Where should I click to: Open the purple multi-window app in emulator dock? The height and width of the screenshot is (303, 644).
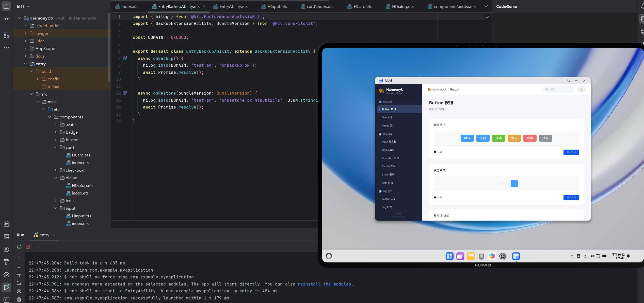click(460, 256)
